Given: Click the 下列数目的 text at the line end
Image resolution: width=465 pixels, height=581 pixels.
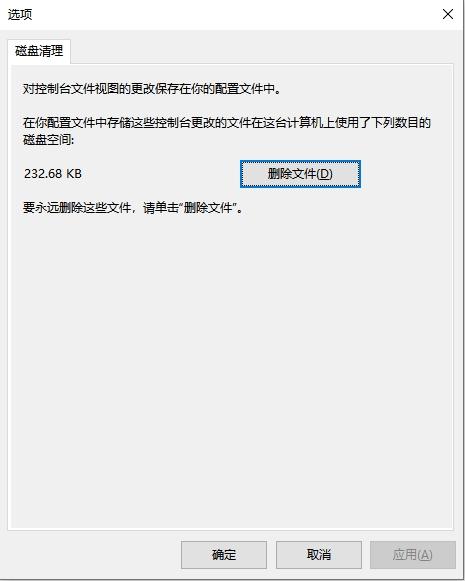Looking at the screenshot, I should pyautogui.click(x=401, y=123).
